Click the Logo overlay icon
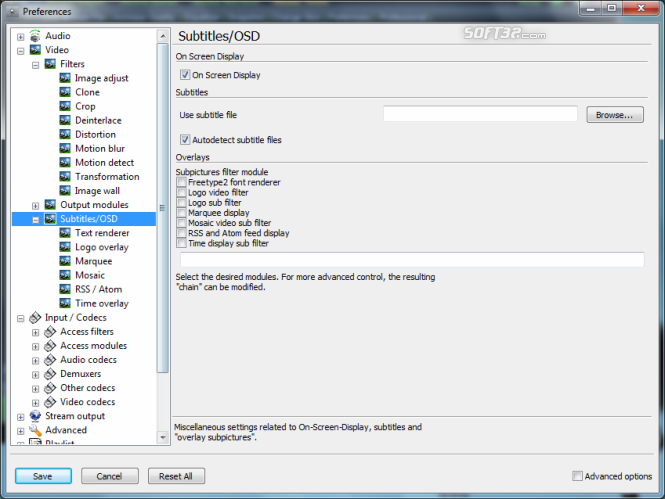Screen dimensions: 665x499 [65, 247]
